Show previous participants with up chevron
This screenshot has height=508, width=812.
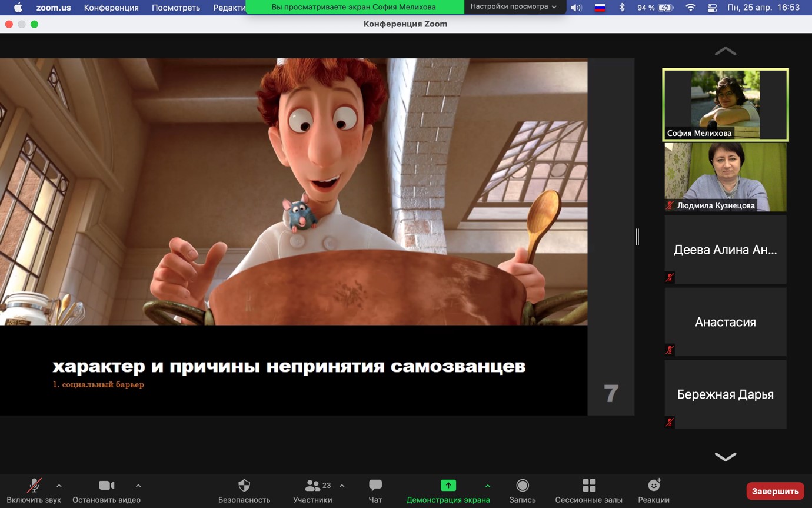(726, 51)
